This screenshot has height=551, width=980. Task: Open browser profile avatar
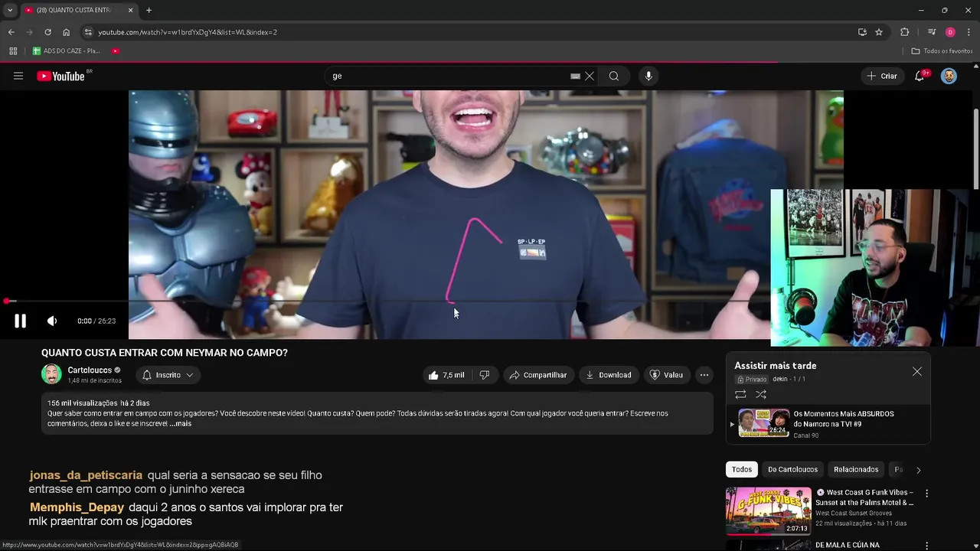click(950, 32)
